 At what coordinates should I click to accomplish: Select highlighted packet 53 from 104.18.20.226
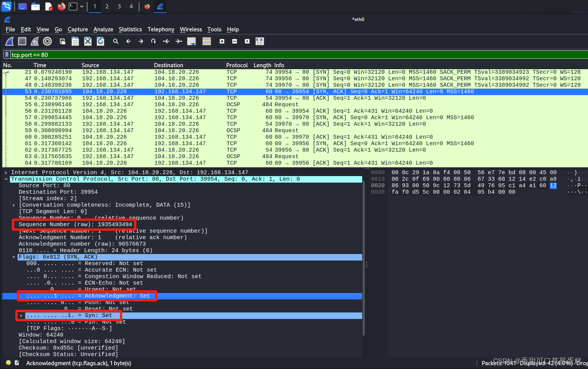tap(153, 91)
